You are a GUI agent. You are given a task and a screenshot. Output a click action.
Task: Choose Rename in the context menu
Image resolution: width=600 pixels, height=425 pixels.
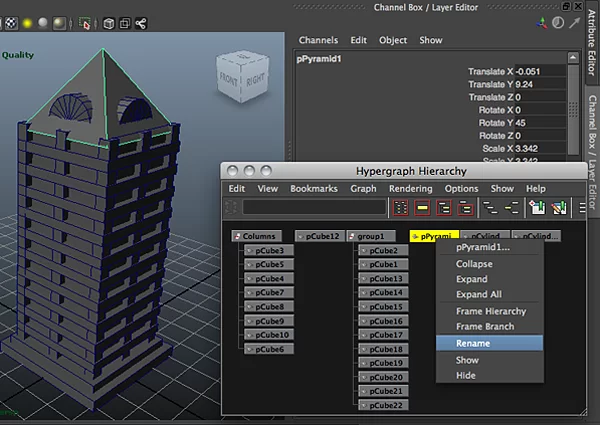click(x=489, y=343)
